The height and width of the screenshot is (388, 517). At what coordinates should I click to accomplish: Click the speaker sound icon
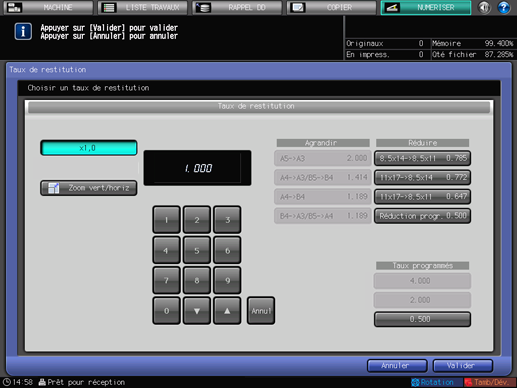point(484,7)
